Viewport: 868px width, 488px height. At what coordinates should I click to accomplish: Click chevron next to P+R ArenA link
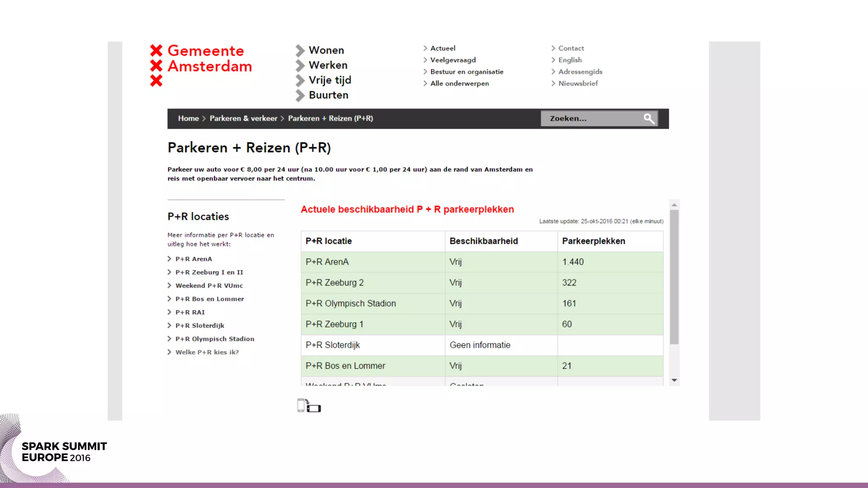point(170,259)
